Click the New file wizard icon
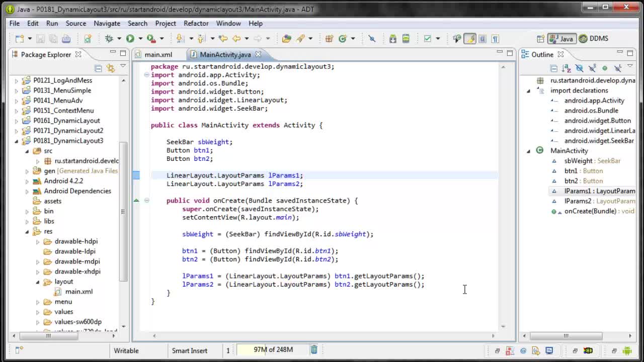 click(x=20, y=39)
